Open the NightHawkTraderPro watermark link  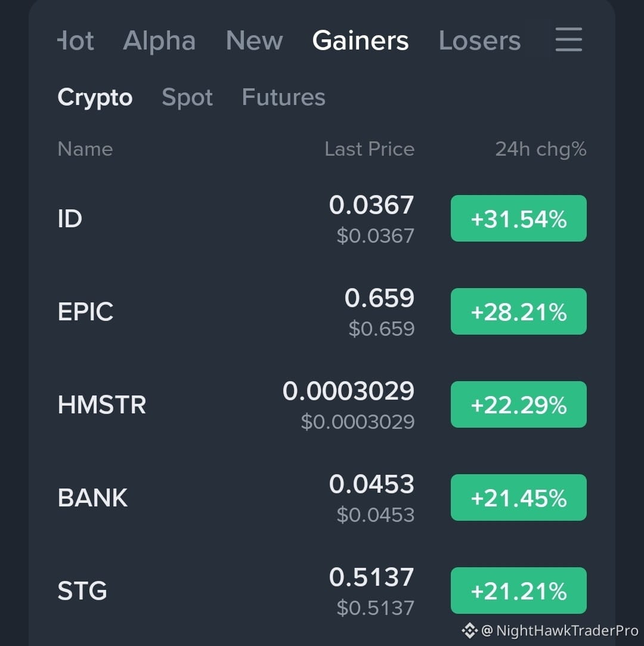point(559,630)
